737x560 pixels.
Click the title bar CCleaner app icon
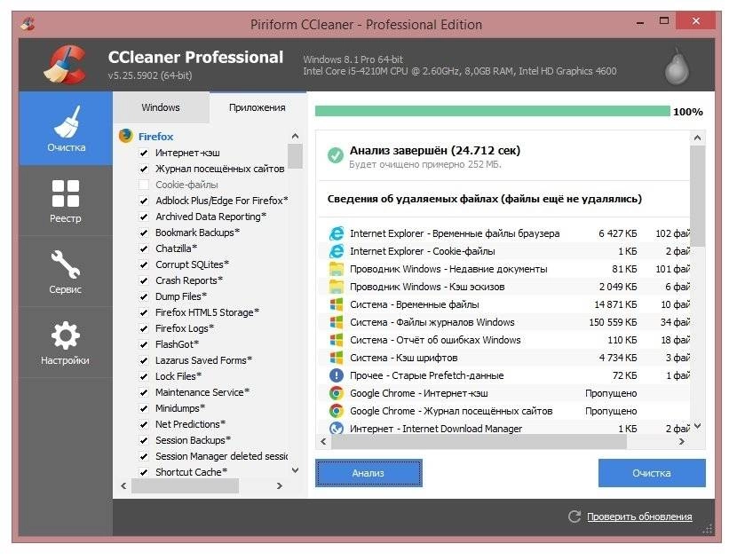[x=28, y=23]
